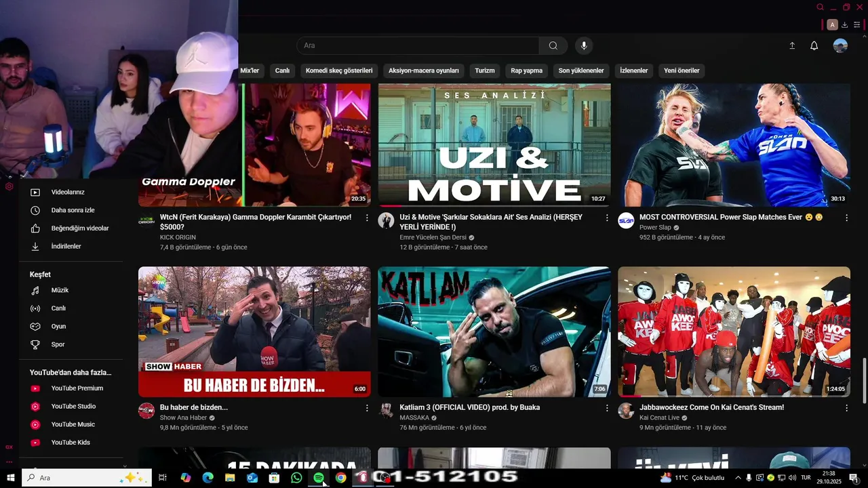Select the Mix'ler filter chip
The width and height of the screenshot is (868, 488).
pos(250,70)
